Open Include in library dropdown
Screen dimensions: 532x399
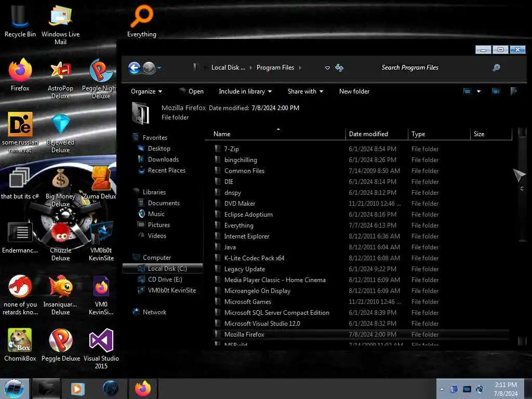click(x=245, y=91)
